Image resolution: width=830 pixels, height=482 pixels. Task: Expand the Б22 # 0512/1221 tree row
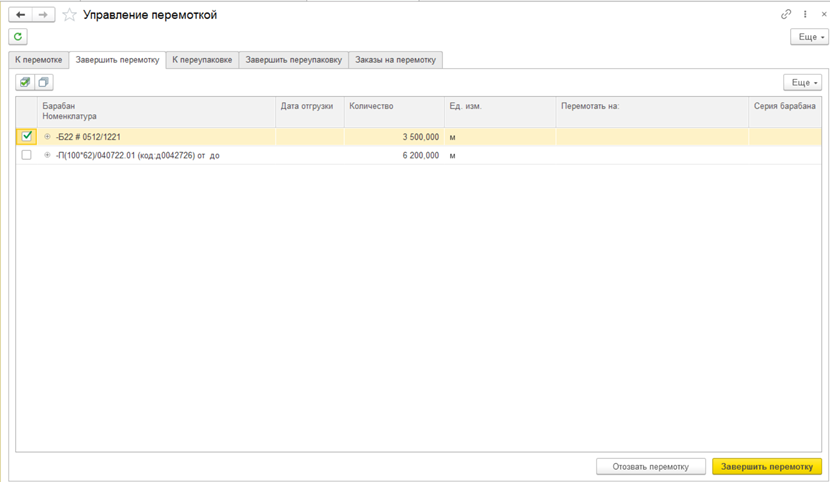tap(47, 137)
